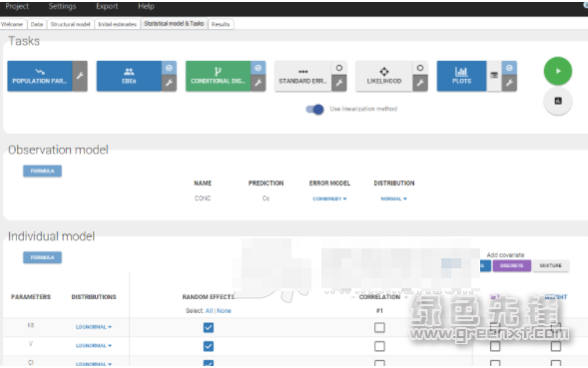Toggle Conditional Distribution inclusion checkmark
This screenshot has width=588, height=368.
pyautogui.click(x=258, y=68)
